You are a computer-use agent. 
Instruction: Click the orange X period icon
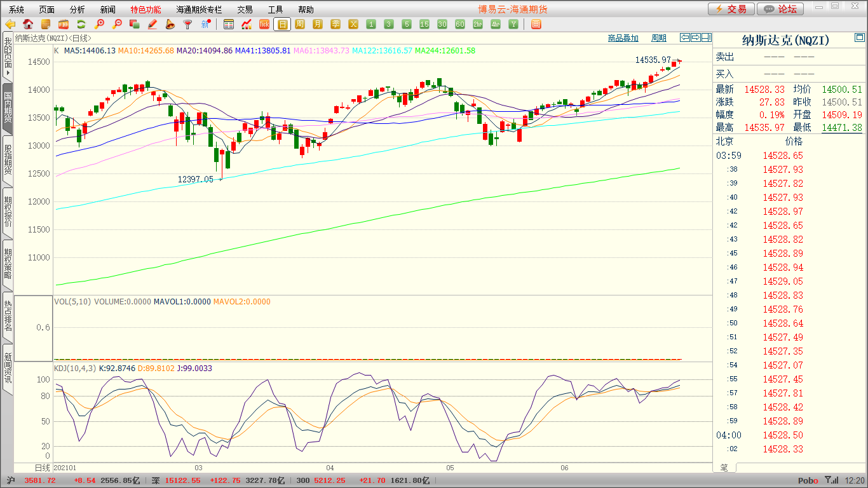[353, 25]
